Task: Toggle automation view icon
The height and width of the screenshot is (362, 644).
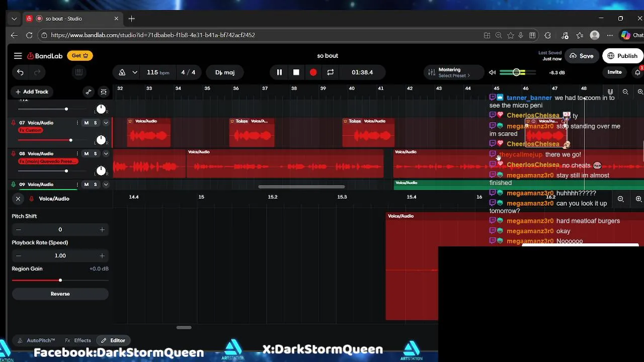Action: click(x=89, y=92)
